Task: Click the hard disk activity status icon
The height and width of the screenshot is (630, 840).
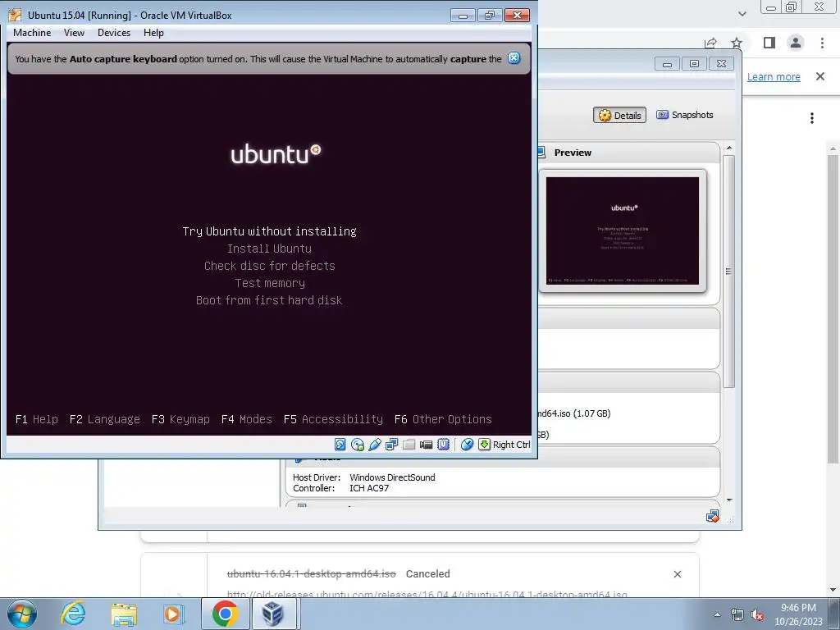Action: tap(340, 444)
